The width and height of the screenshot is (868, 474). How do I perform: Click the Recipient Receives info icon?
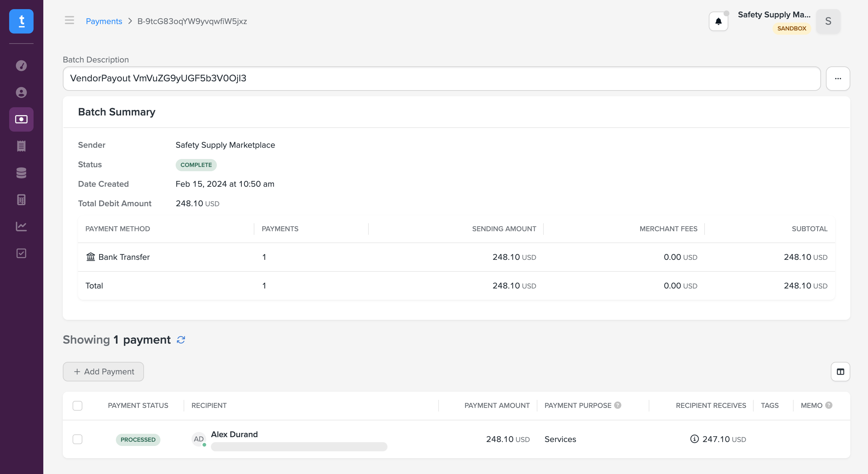tap(694, 439)
